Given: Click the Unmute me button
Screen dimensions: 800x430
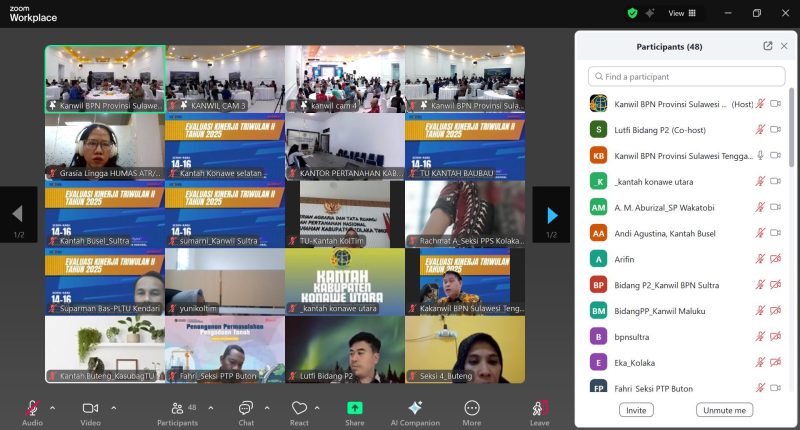Looking at the screenshot, I should pyautogui.click(x=724, y=410).
